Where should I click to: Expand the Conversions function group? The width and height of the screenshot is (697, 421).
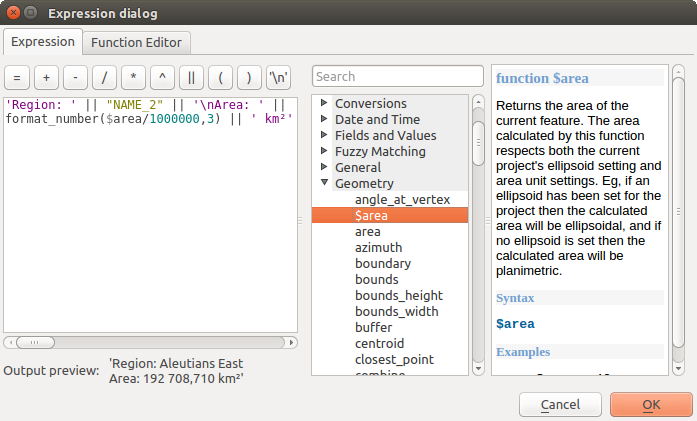pyautogui.click(x=323, y=104)
